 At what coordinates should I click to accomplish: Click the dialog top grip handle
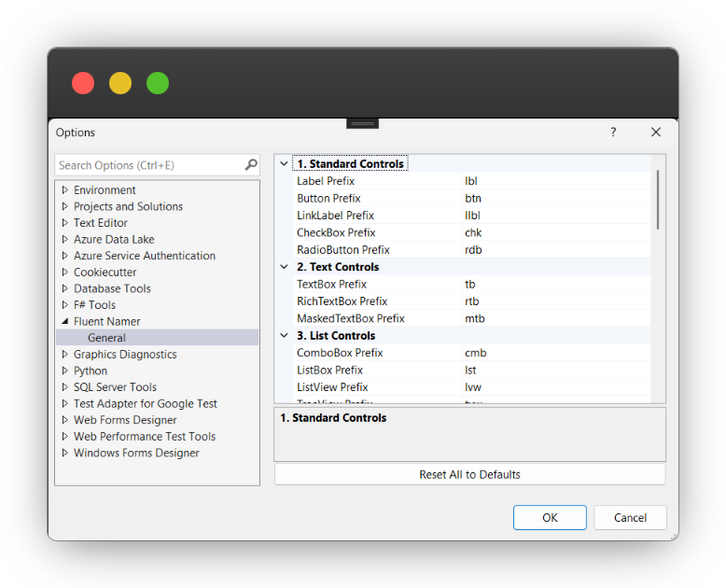coord(363,123)
